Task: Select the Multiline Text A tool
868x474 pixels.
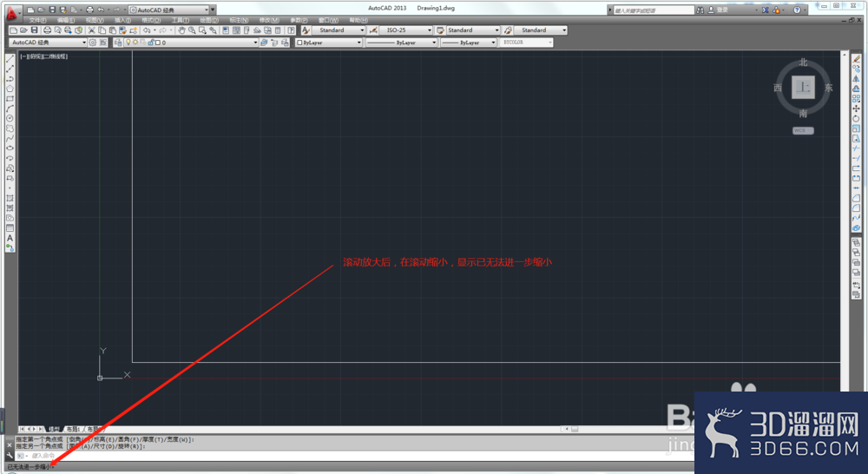Action: click(x=10, y=238)
